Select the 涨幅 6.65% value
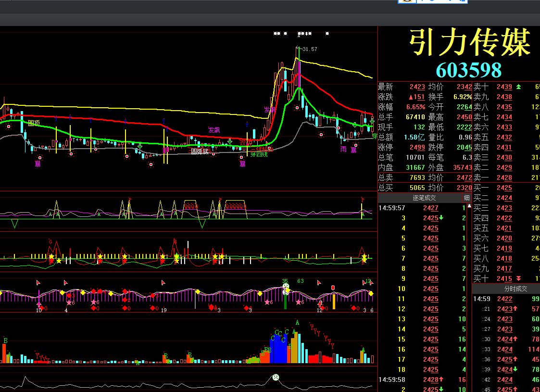The width and height of the screenshot is (540, 392). click(x=415, y=107)
